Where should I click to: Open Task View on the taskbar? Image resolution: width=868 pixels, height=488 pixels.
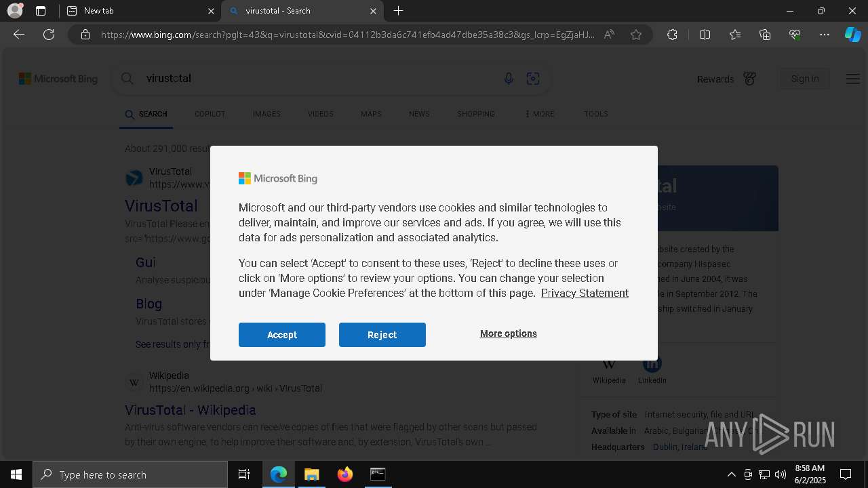click(244, 474)
